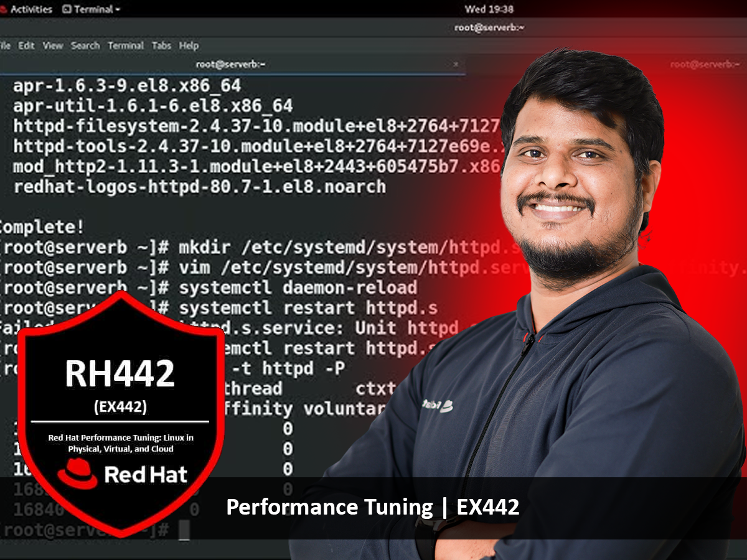Click the redhat-logos-httpd-80.7-1.el8.noarch line
The width and height of the screenshot is (747, 560).
pyautogui.click(x=200, y=187)
